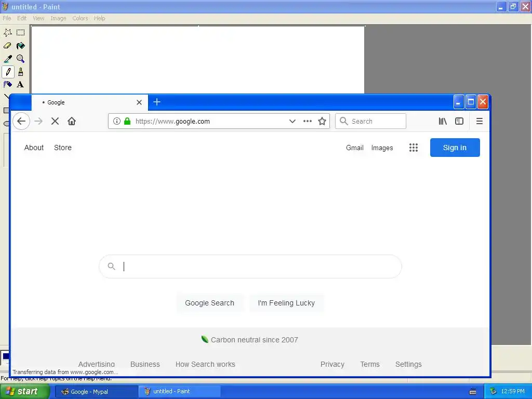Click the Google Search button
Image resolution: width=532 pixels, height=399 pixels.
click(210, 303)
